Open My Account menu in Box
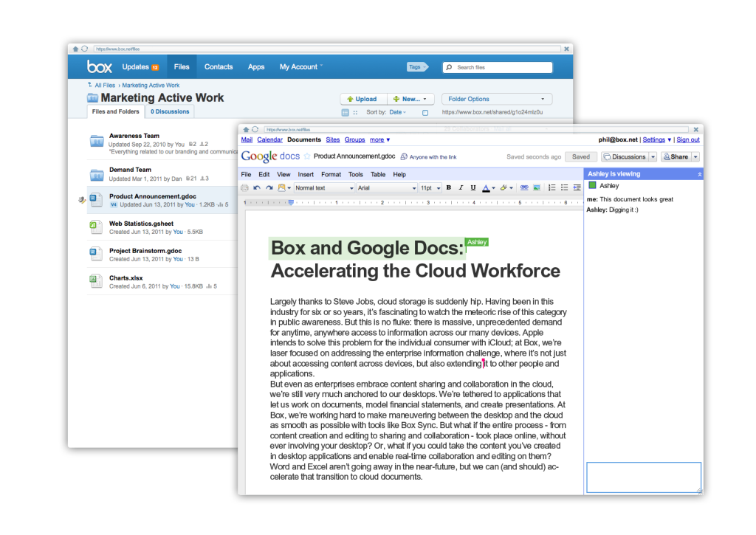This screenshot has width=756, height=535. [x=301, y=67]
